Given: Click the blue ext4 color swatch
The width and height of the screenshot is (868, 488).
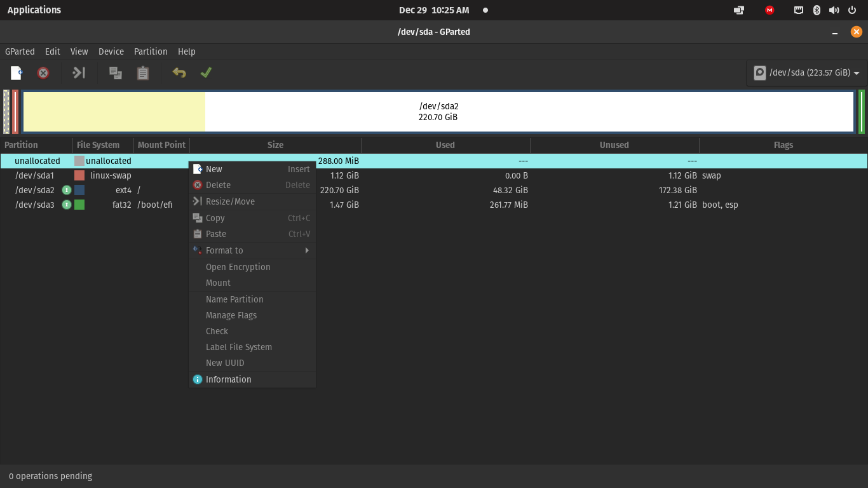Looking at the screenshot, I should [x=79, y=190].
